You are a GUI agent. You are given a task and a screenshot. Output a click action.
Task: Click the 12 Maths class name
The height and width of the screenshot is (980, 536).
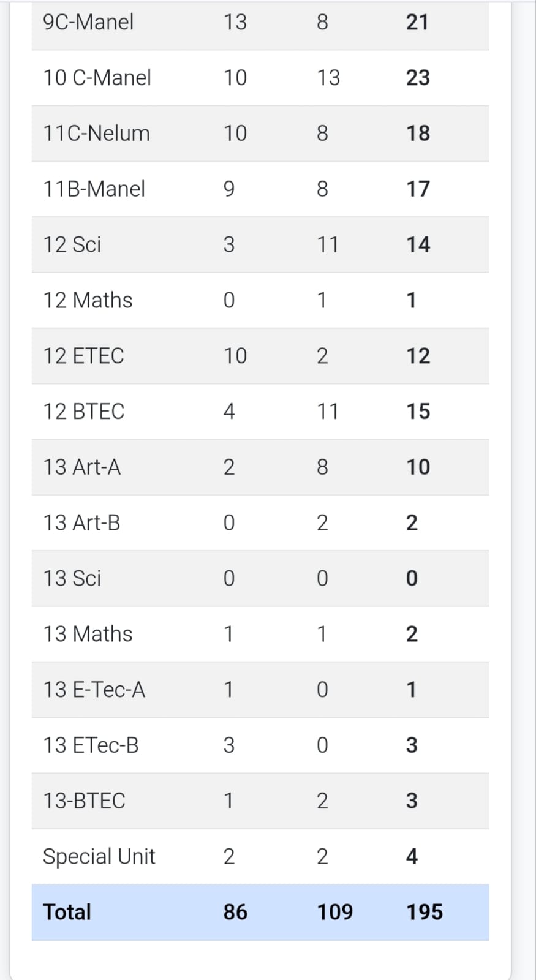click(x=88, y=300)
